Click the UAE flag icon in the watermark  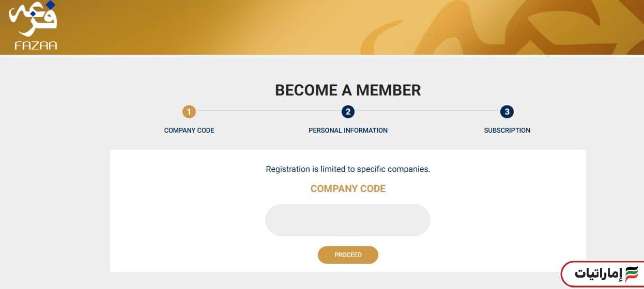632,274
